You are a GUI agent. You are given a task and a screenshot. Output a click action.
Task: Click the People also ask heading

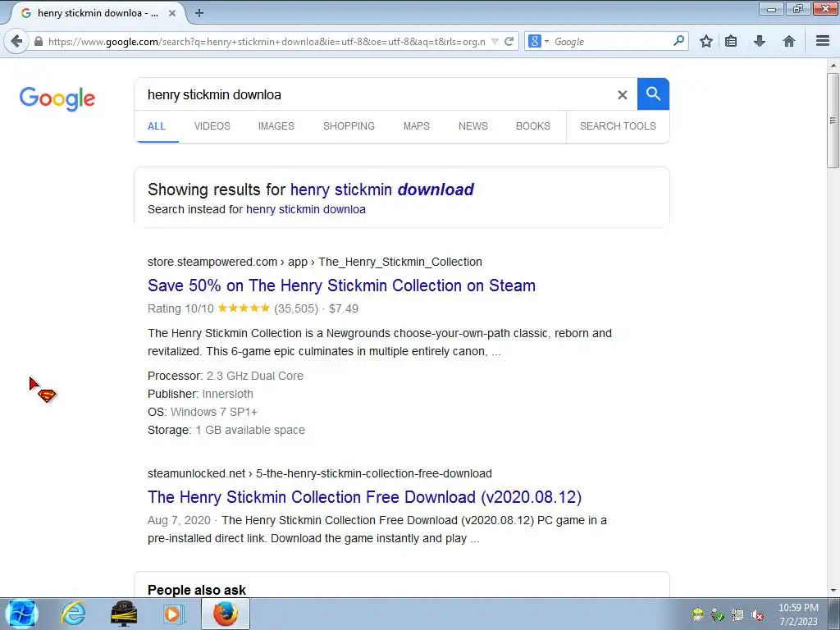coord(197,590)
